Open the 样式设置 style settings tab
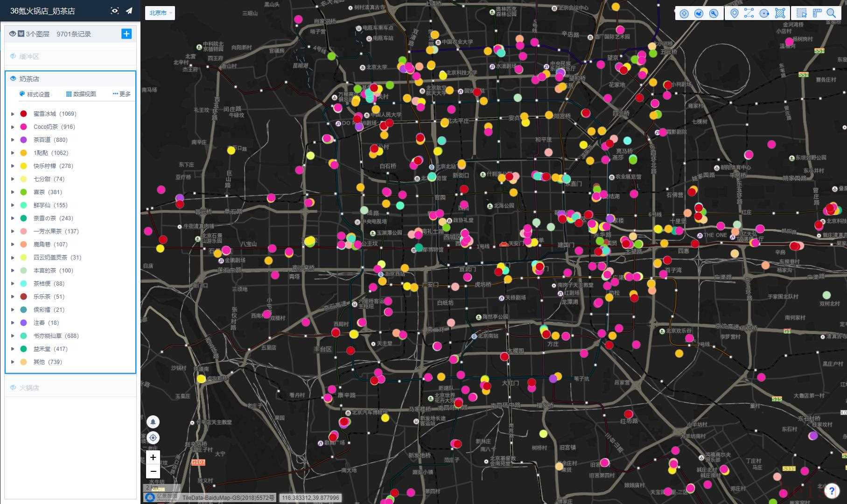 point(35,94)
